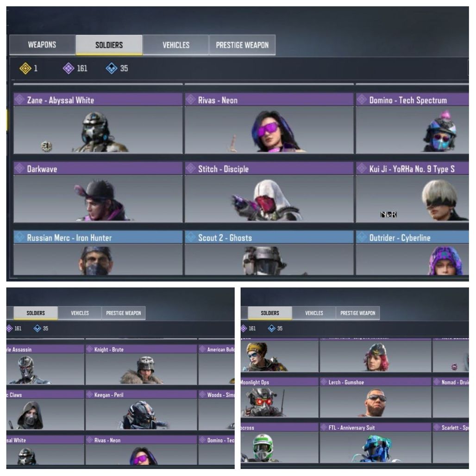The height and width of the screenshot is (476, 476).
Task: Select the Soldiers tab in bottom-right panel
Action: click(x=270, y=313)
